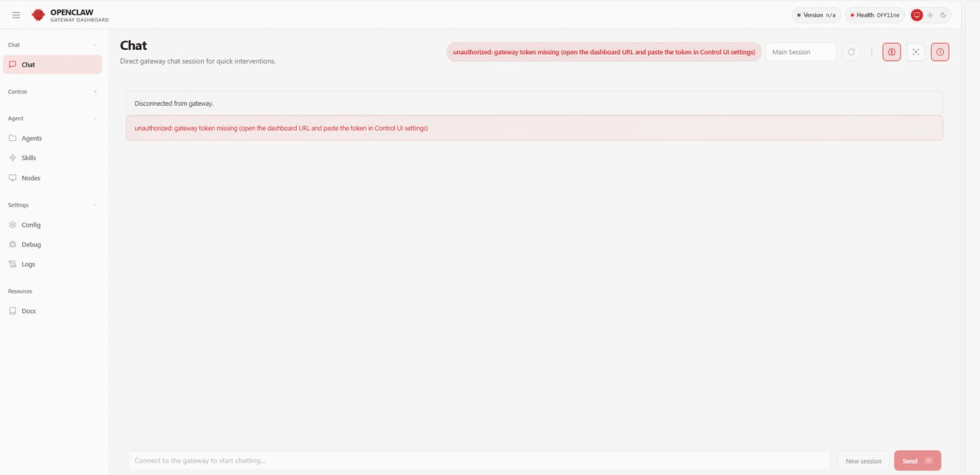
Task: Collapse the Settings sidebar section
Action: 95,205
